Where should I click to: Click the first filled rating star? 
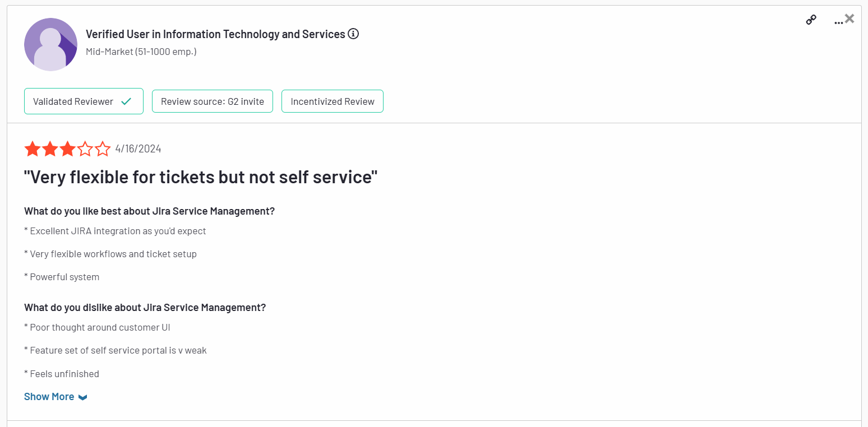[33, 149]
